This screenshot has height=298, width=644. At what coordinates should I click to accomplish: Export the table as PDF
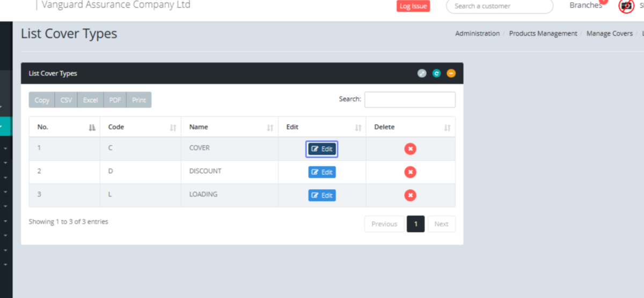pos(115,100)
